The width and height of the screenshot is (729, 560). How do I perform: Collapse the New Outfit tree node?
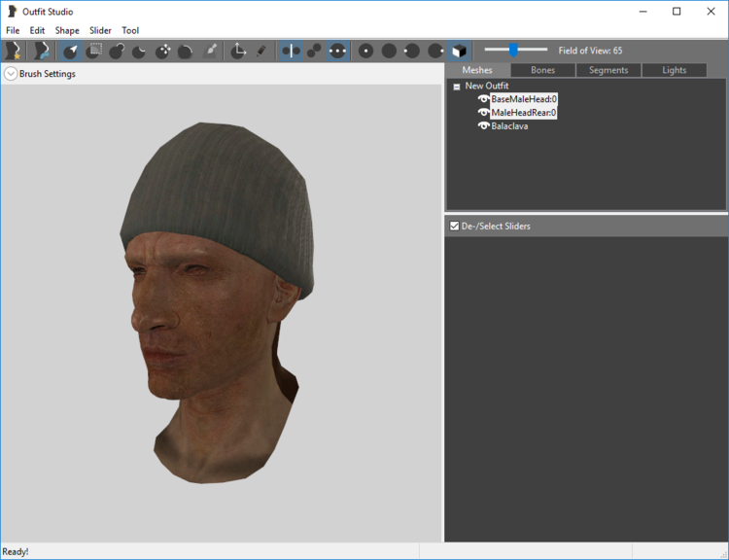(x=457, y=87)
